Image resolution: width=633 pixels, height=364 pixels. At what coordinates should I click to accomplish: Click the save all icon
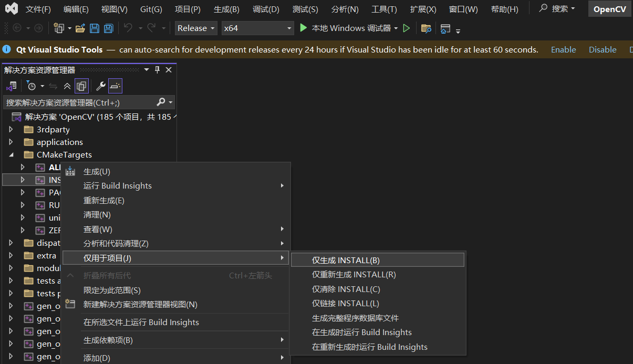[x=108, y=28]
